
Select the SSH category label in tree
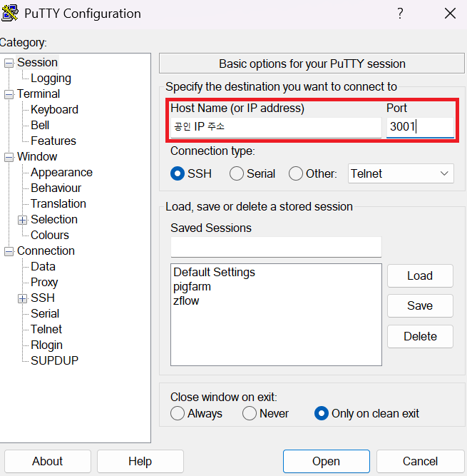pyautogui.click(x=43, y=298)
